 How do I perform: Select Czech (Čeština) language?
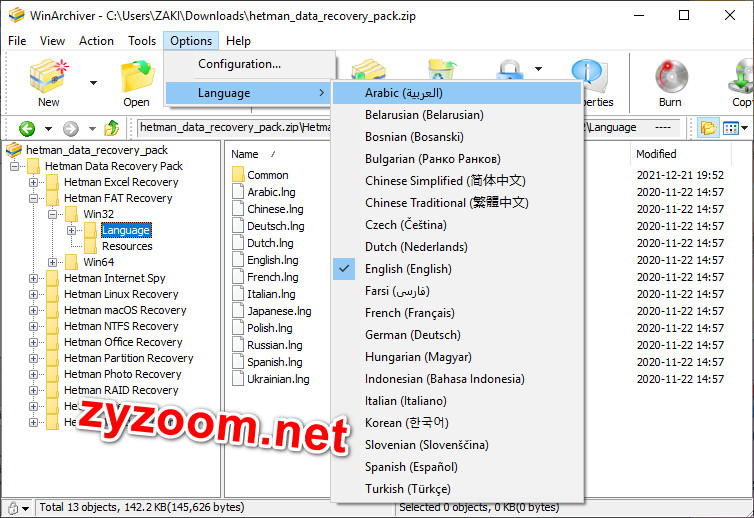coord(457,225)
